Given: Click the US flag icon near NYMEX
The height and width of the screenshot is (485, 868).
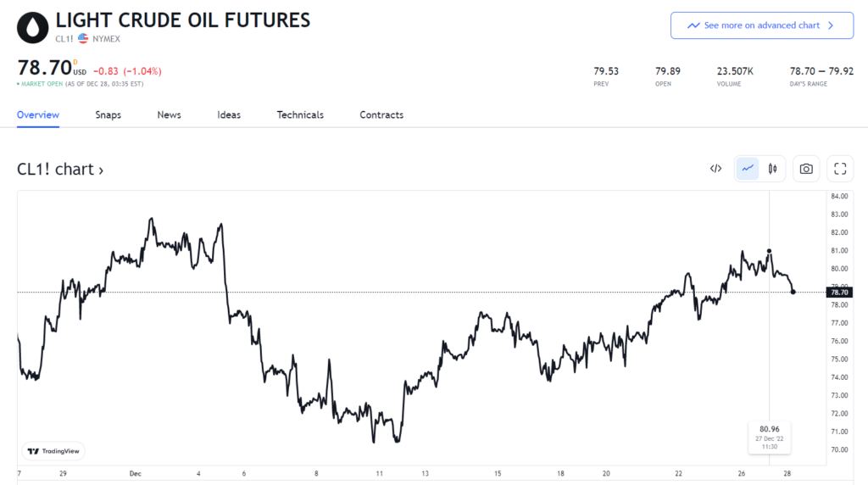Looking at the screenshot, I should pyautogui.click(x=83, y=39).
